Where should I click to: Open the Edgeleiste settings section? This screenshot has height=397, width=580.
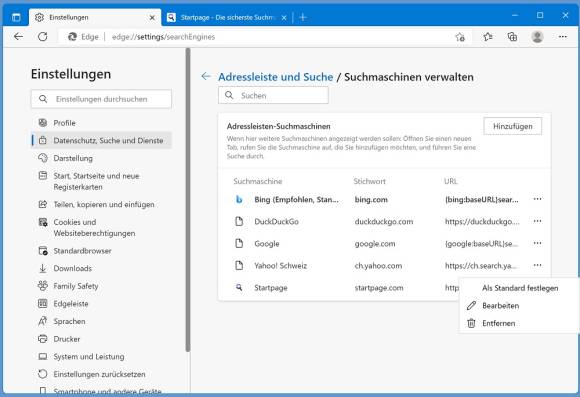(x=101, y=304)
